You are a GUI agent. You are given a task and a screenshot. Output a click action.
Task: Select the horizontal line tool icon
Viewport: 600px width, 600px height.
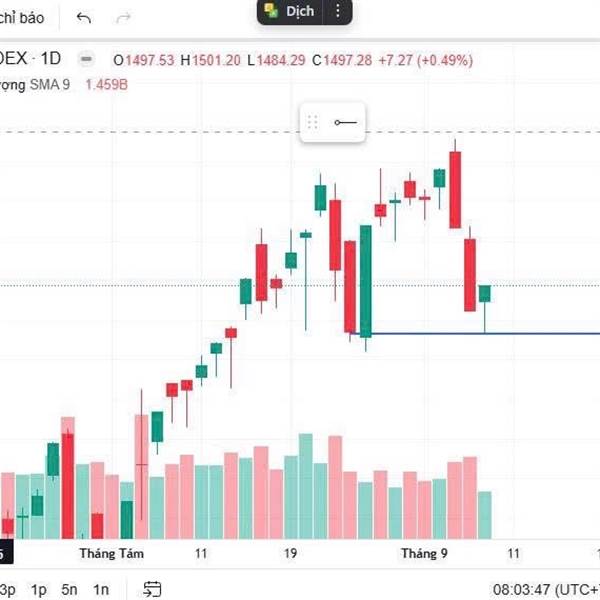345,122
